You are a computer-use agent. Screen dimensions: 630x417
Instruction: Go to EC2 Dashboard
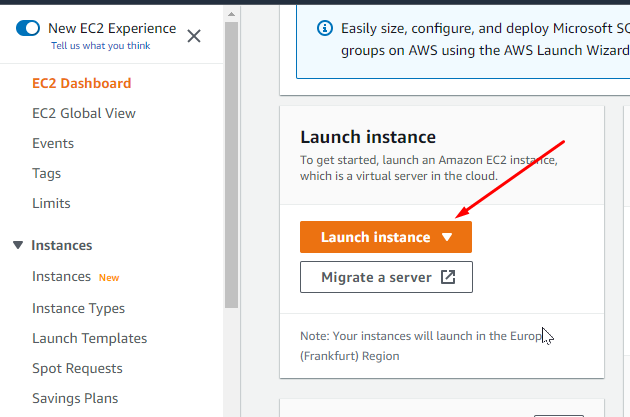[x=81, y=83]
